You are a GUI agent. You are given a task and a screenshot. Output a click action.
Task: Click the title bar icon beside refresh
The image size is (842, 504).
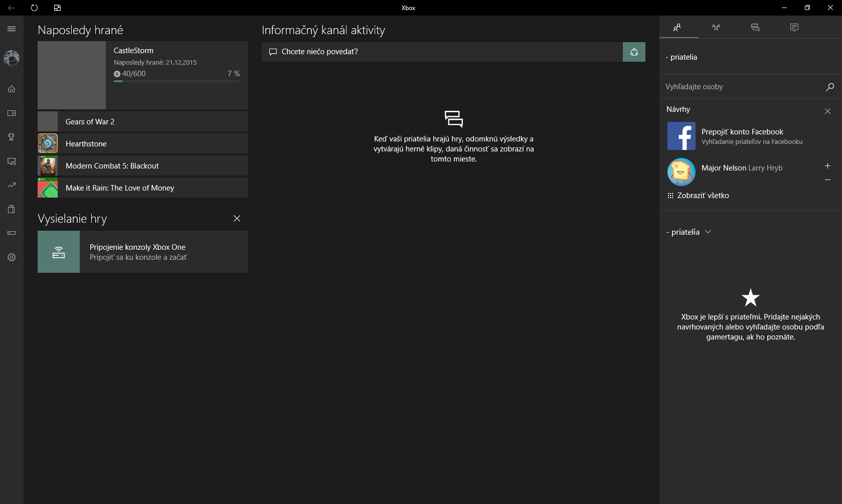coord(57,8)
